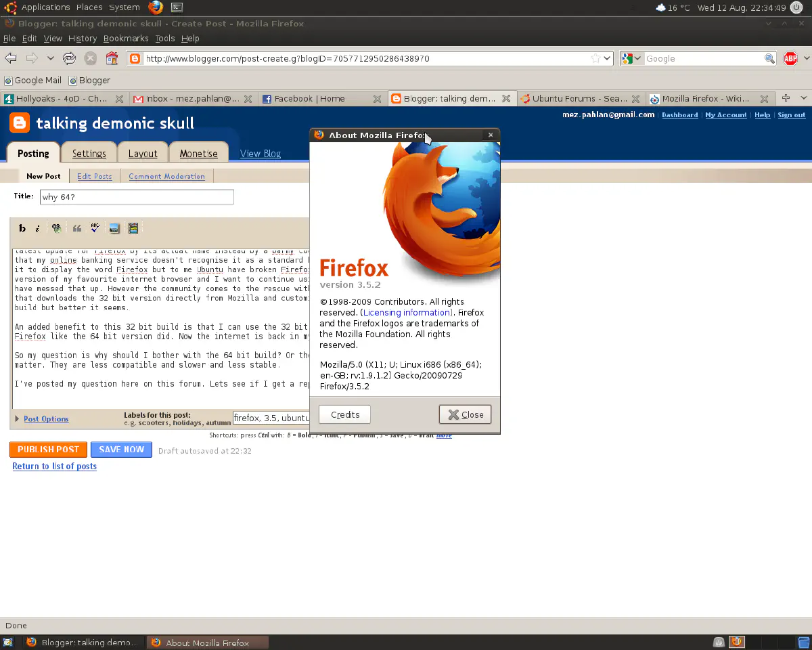Click the SAVE NOW button
Screen dimensions: 812x650
click(122, 450)
